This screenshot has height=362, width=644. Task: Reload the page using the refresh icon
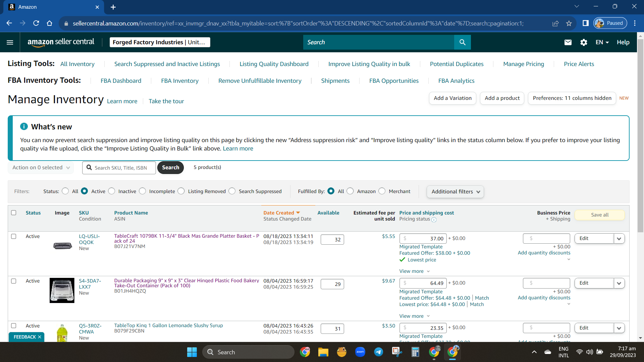pos(36,23)
